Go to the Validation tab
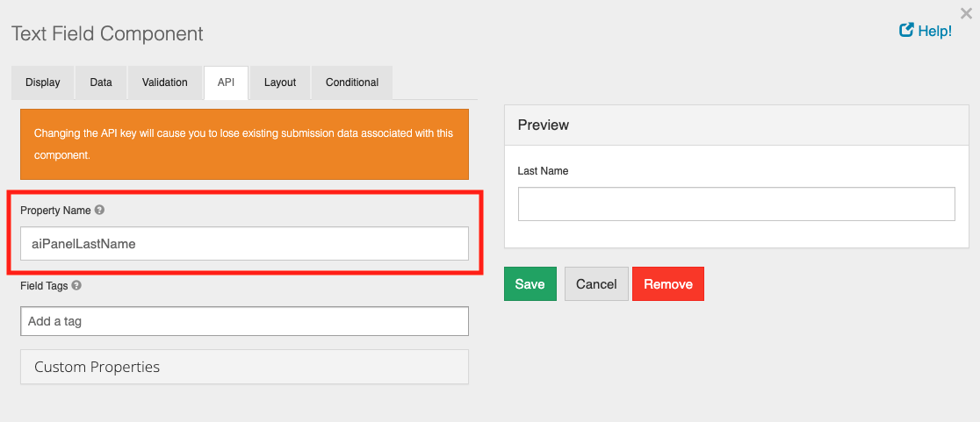 [x=165, y=82]
